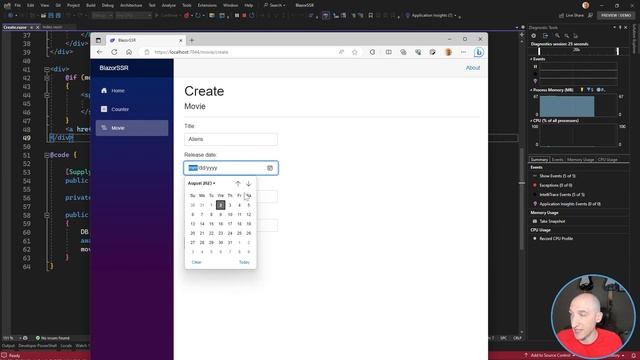The height and width of the screenshot is (360, 640).
Task: Select highlighted August 2 in calendar
Action: coord(220,205)
